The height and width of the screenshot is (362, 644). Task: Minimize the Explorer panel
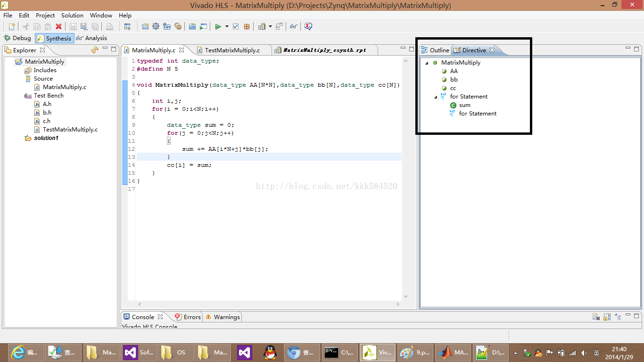tap(106, 49)
